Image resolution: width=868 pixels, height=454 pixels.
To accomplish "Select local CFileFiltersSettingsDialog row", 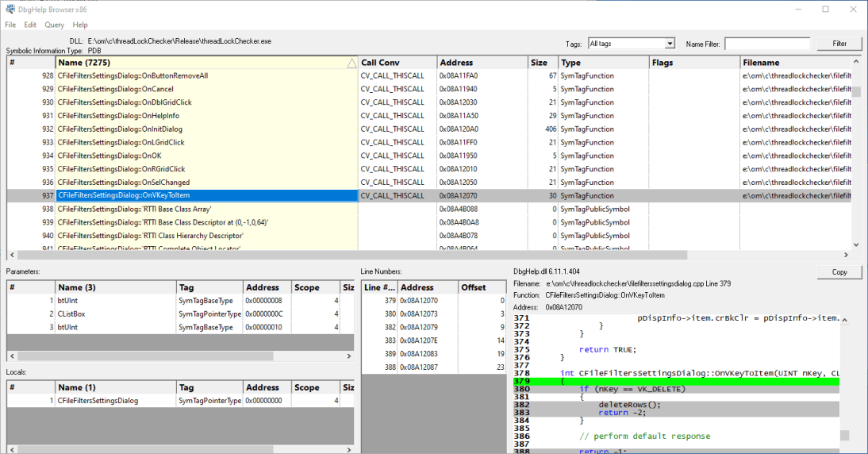I will tap(180, 401).
